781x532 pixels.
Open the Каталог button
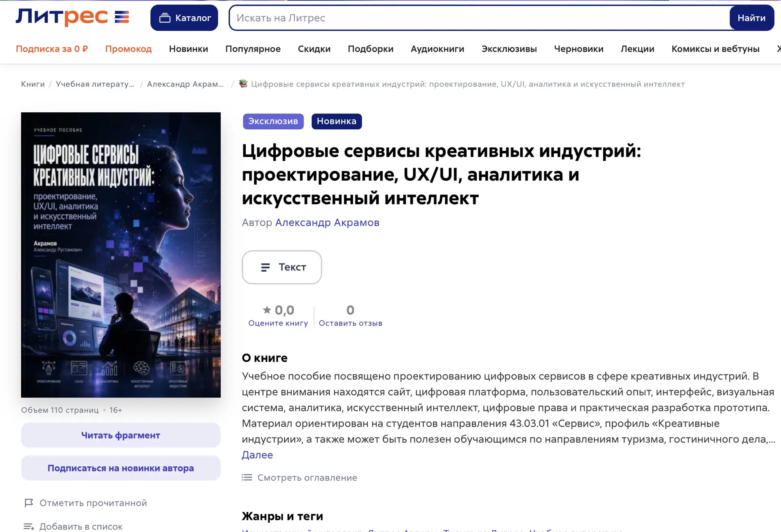[x=184, y=18]
